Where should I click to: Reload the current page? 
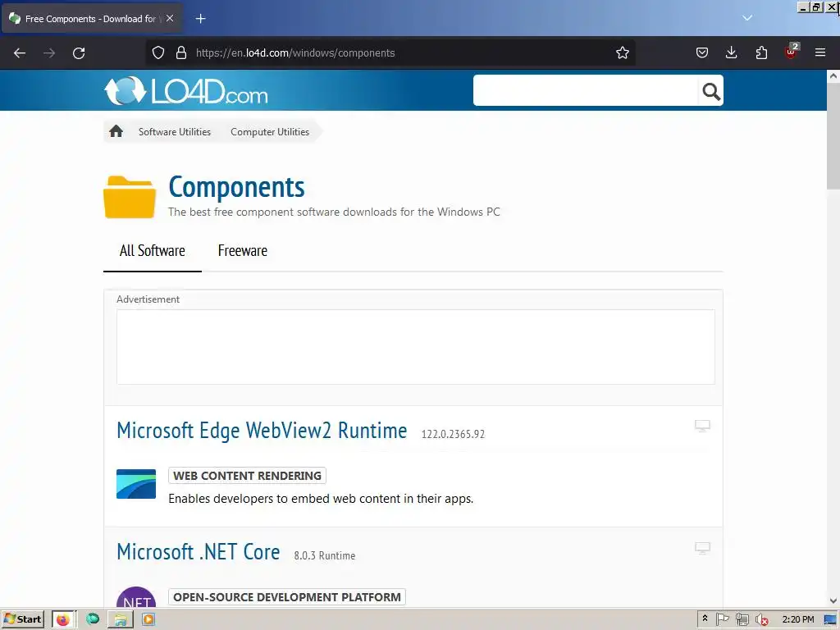pyautogui.click(x=79, y=53)
